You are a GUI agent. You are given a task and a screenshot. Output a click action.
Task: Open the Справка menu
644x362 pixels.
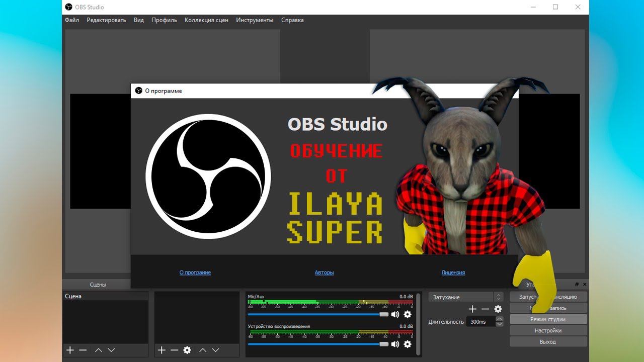[292, 20]
